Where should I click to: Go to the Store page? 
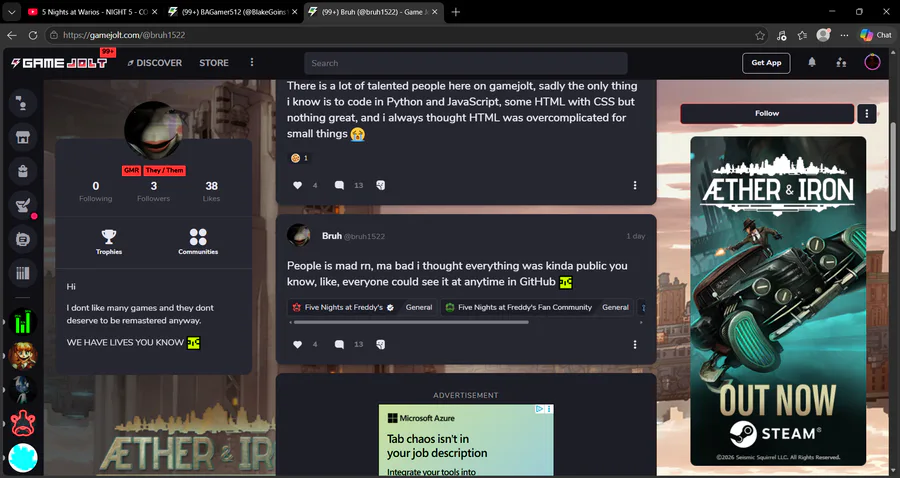(x=214, y=63)
